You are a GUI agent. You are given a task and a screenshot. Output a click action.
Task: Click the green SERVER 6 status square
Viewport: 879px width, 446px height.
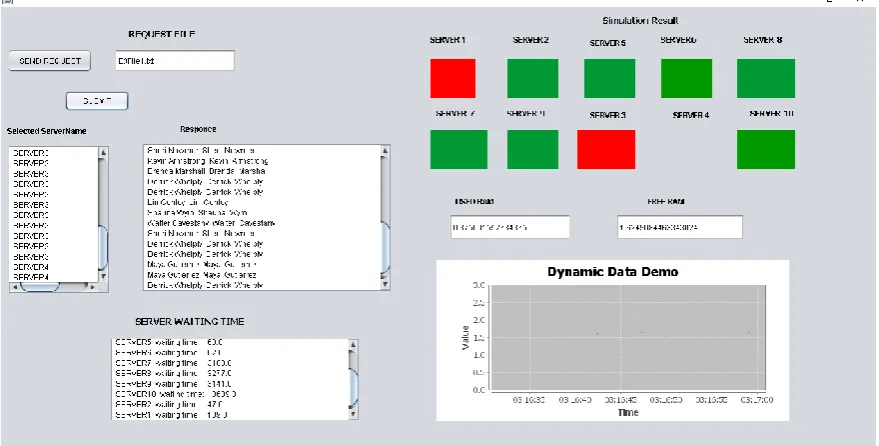point(686,78)
